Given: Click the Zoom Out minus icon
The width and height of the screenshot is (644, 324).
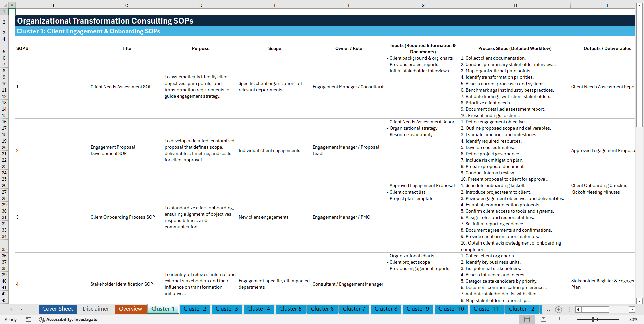Looking at the screenshot, I should tap(573, 319).
